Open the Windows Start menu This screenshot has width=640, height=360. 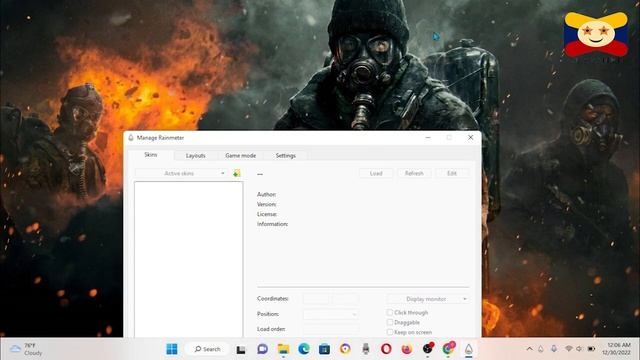pos(172,349)
